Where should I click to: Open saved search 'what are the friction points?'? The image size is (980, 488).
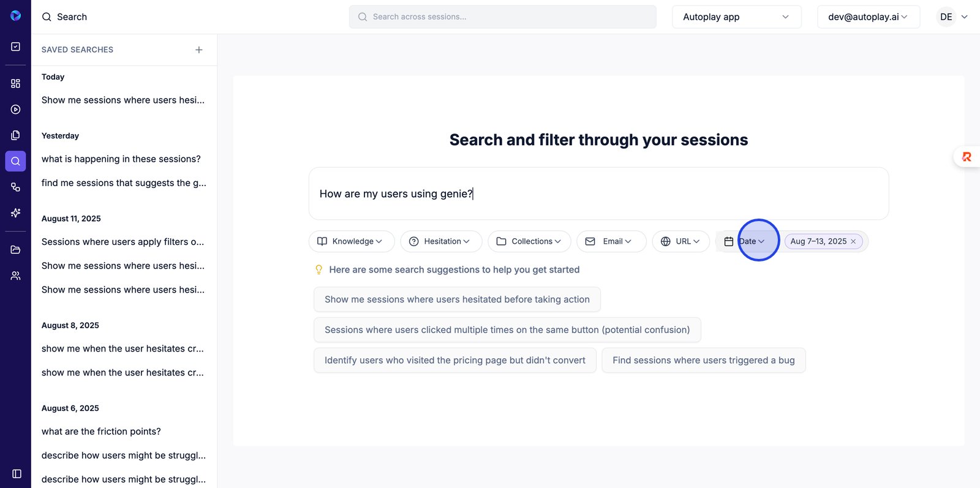click(101, 432)
